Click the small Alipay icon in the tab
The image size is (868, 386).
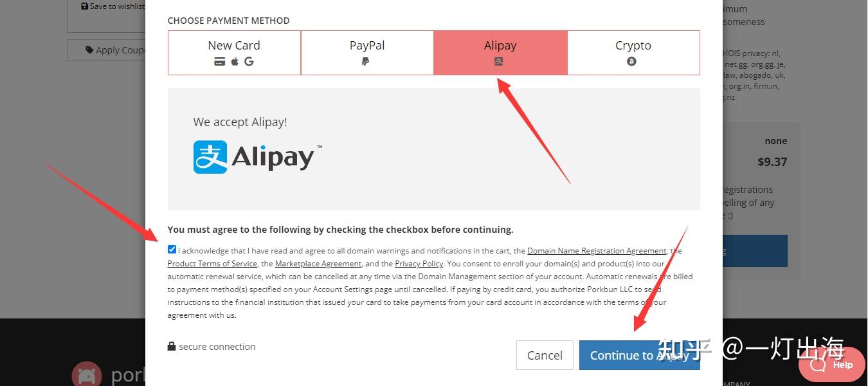[x=498, y=62]
